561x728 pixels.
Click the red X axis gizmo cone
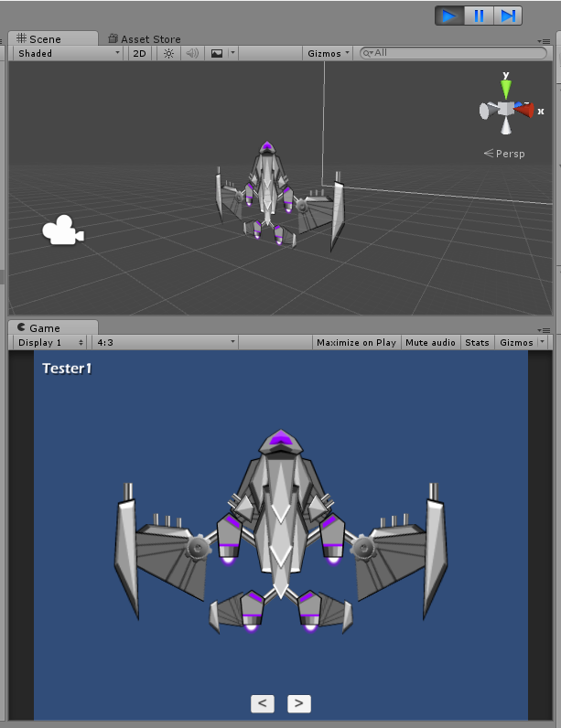[x=524, y=111]
